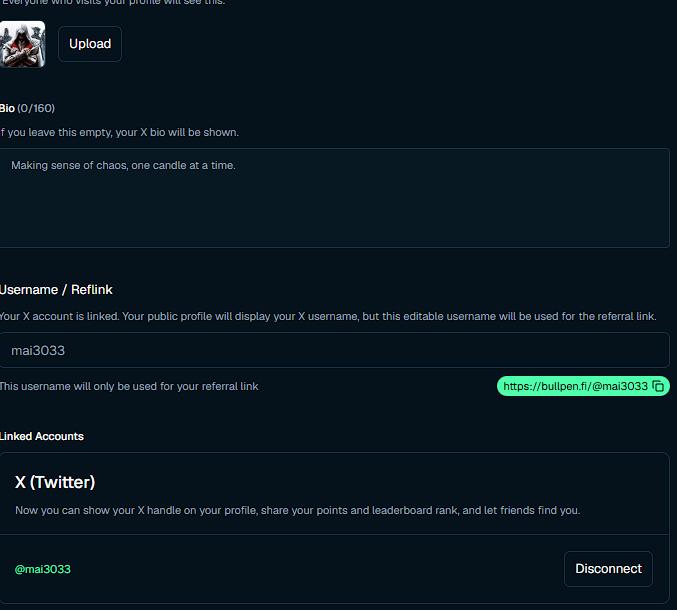The image size is (677, 610).
Task: Select the 'Linked Accounts' heading
Action: [41, 436]
